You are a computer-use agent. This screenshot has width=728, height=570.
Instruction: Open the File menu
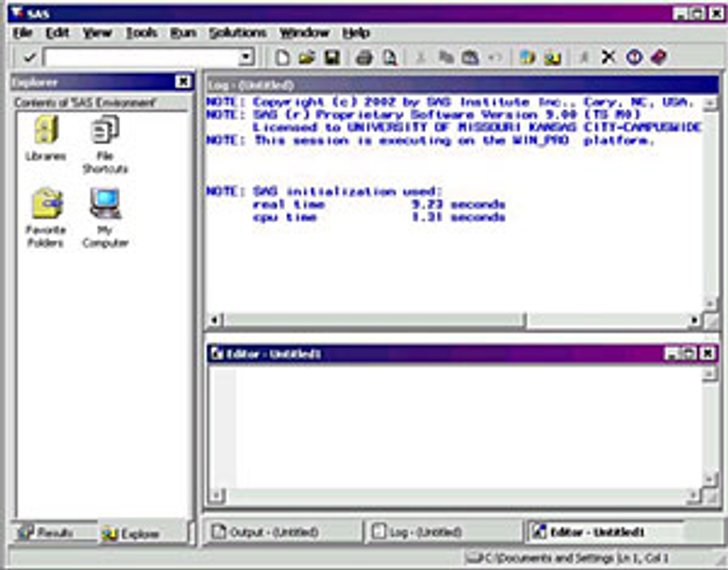[22, 33]
